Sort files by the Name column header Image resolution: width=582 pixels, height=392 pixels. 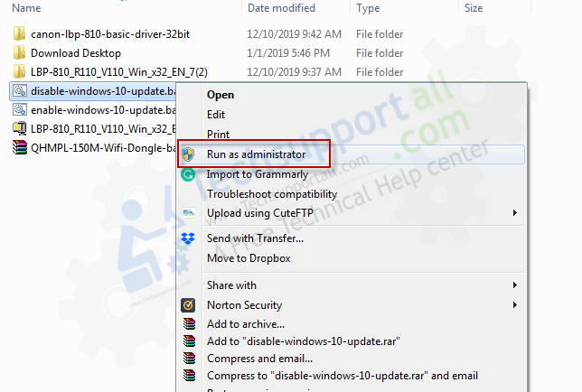click(x=26, y=8)
